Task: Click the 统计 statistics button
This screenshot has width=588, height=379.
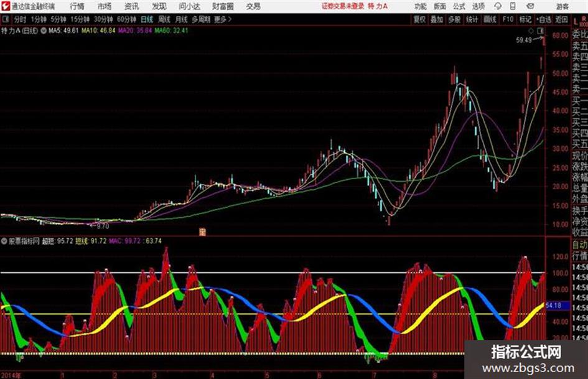Action: coord(472,19)
